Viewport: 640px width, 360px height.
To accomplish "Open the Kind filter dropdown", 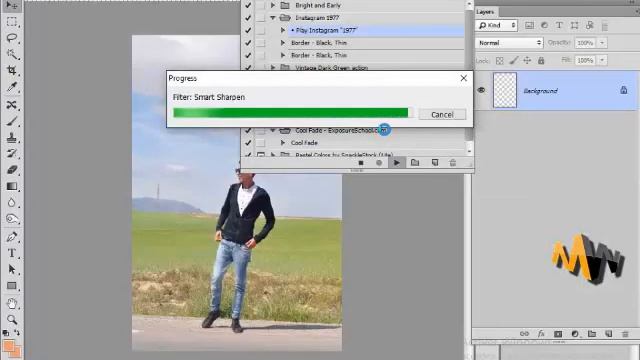I will point(497,25).
